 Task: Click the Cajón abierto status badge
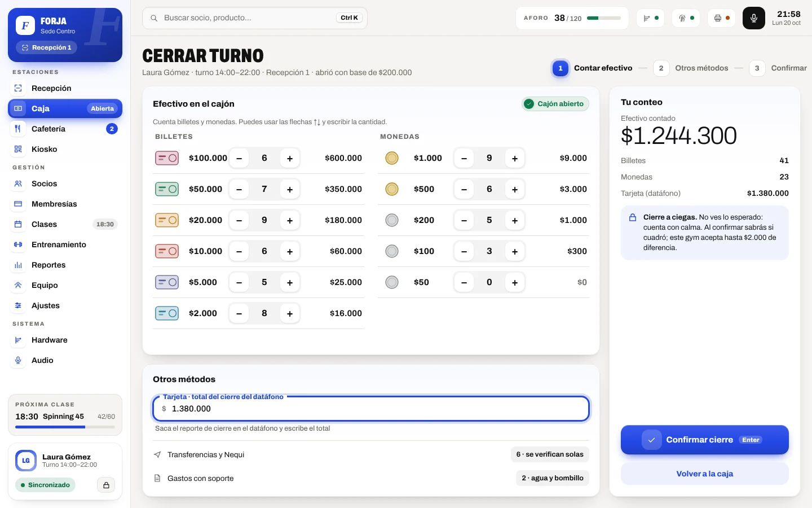point(555,104)
